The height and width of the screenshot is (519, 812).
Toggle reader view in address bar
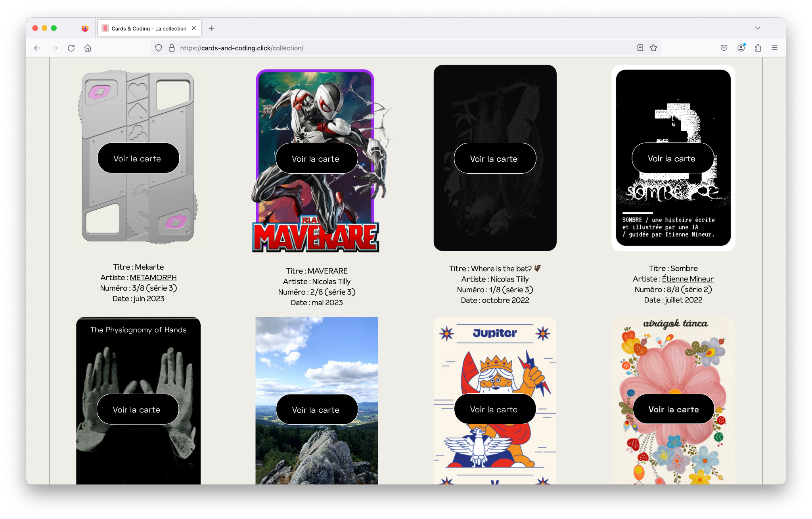pos(640,48)
